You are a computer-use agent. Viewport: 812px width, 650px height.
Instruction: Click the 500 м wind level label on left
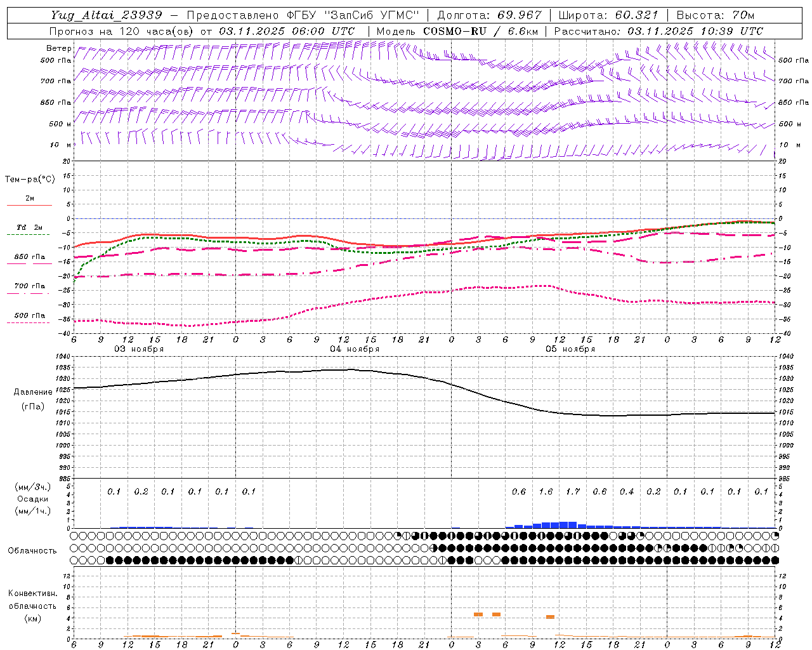60,124
